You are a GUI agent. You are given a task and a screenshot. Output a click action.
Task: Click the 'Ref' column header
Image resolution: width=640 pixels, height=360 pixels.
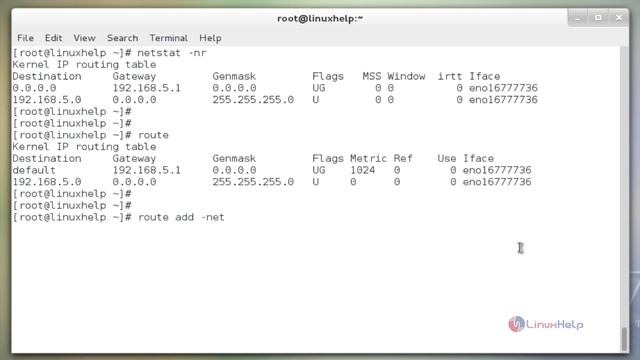(x=403, y=158)
